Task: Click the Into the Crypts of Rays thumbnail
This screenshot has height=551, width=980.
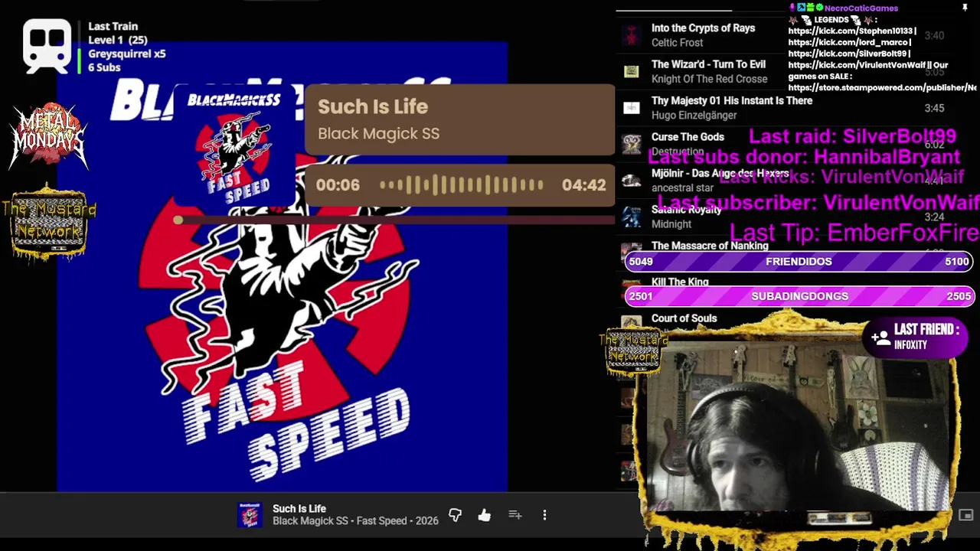Action: pyautogui.click(x=631, y=35)
